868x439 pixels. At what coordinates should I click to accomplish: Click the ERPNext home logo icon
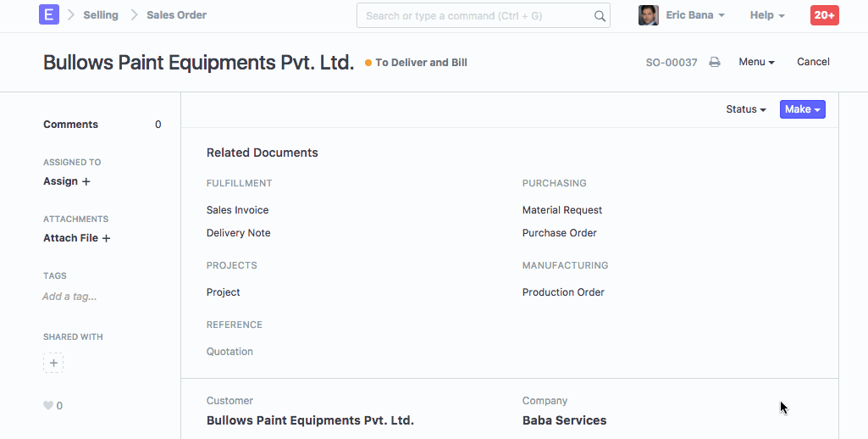[x=49, y=15]
